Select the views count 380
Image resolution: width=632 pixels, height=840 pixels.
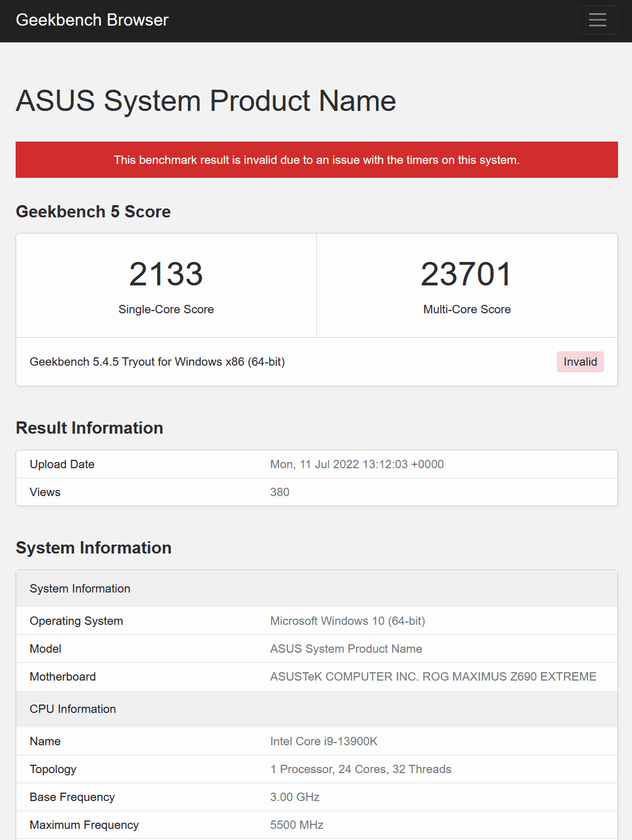click(280, 492)
